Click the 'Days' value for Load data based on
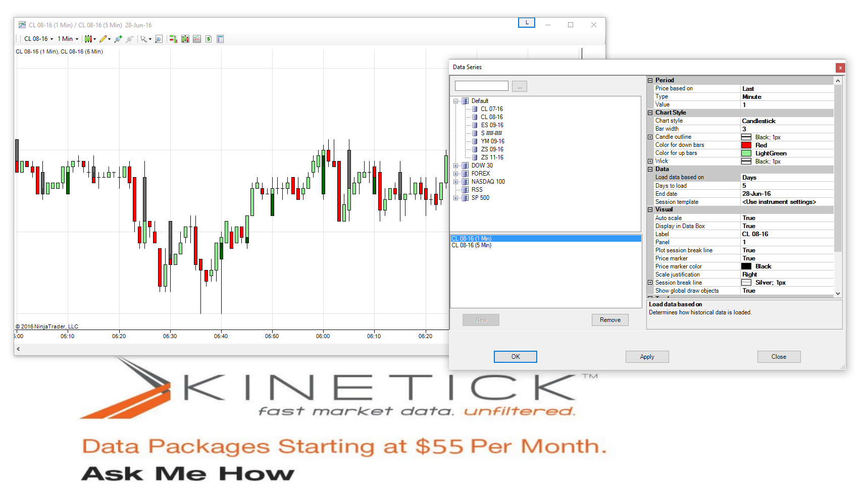The height and width of the screenshot is (493, 868). 749,178
